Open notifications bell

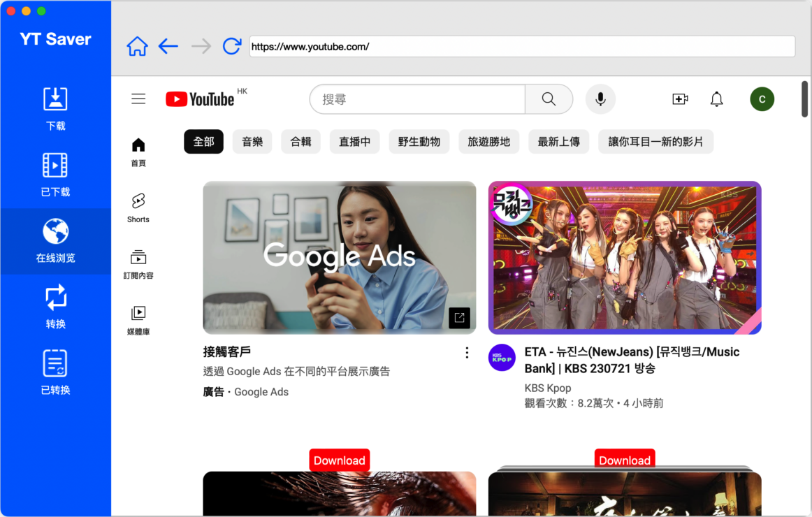(717, 99)
